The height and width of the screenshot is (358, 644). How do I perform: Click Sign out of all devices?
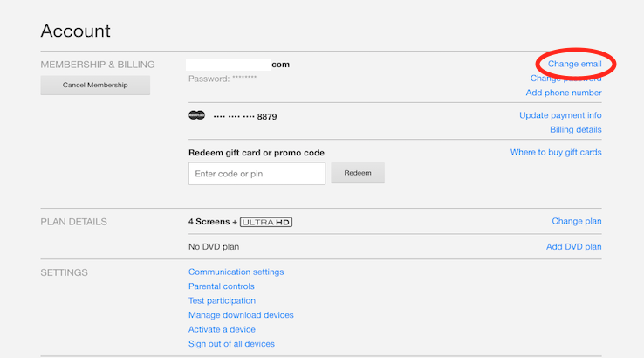click(x=231, y=344)
